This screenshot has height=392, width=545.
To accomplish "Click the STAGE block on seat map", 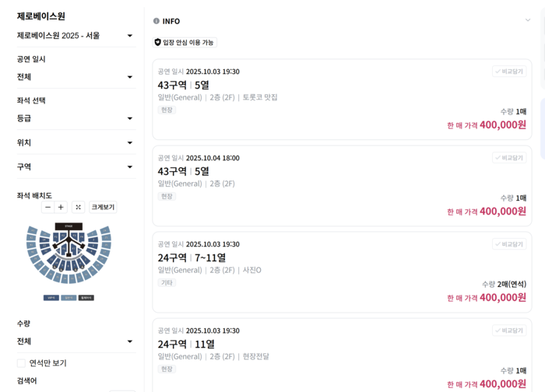I will coord(69,226).
